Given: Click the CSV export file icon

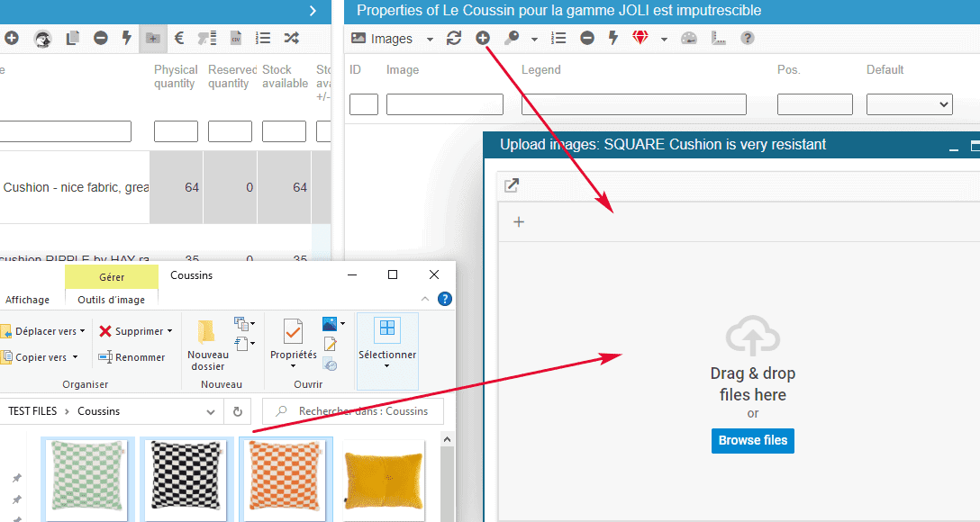Looking at the screenshot, I should [236, 38].
